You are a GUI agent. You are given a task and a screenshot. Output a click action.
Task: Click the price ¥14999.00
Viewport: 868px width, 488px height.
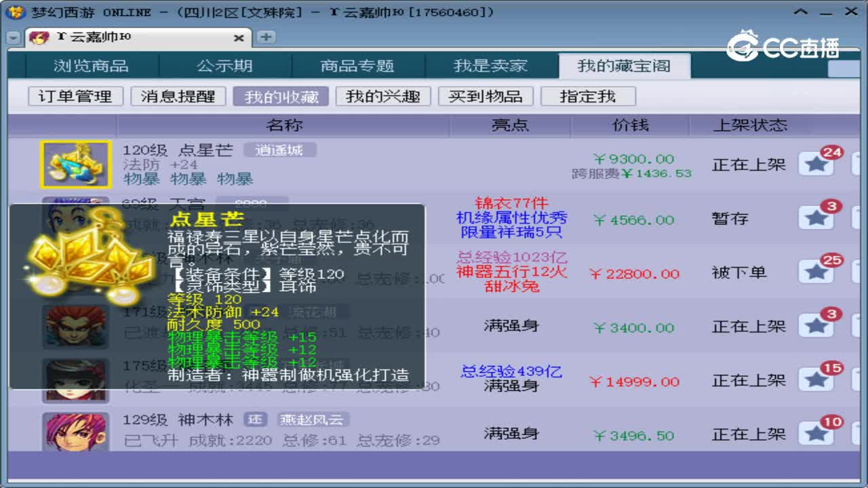pyautogui.click(x=634, y=382)
